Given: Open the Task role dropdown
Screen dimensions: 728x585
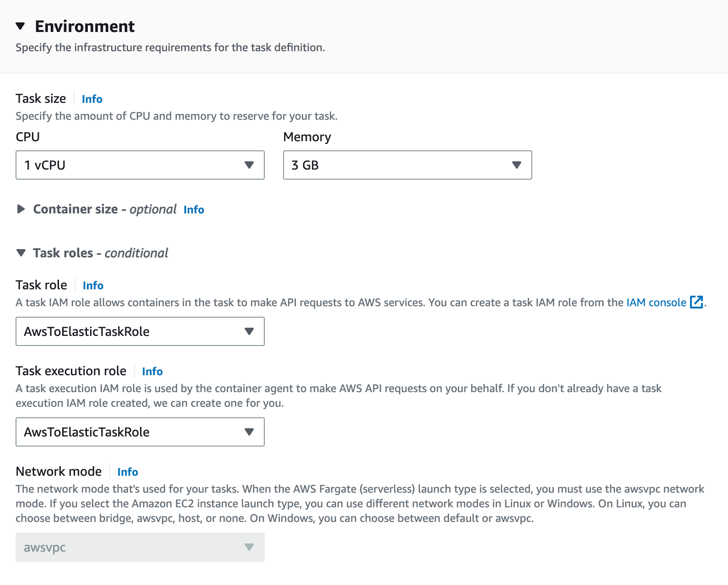Looking at the screenshot, I should (x=139, y=331).
